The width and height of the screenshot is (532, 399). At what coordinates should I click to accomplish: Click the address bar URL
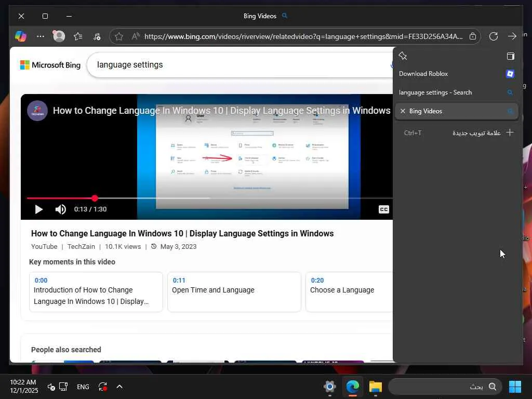click(303, 36)
